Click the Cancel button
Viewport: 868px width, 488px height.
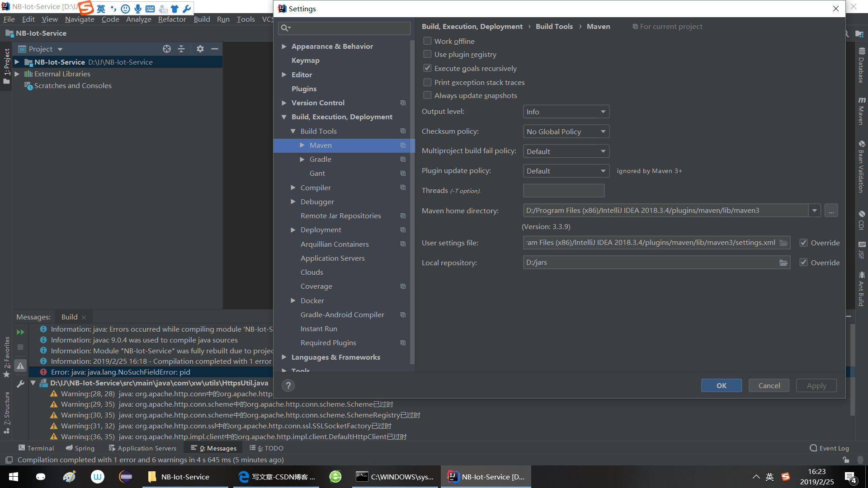[769, 385]
